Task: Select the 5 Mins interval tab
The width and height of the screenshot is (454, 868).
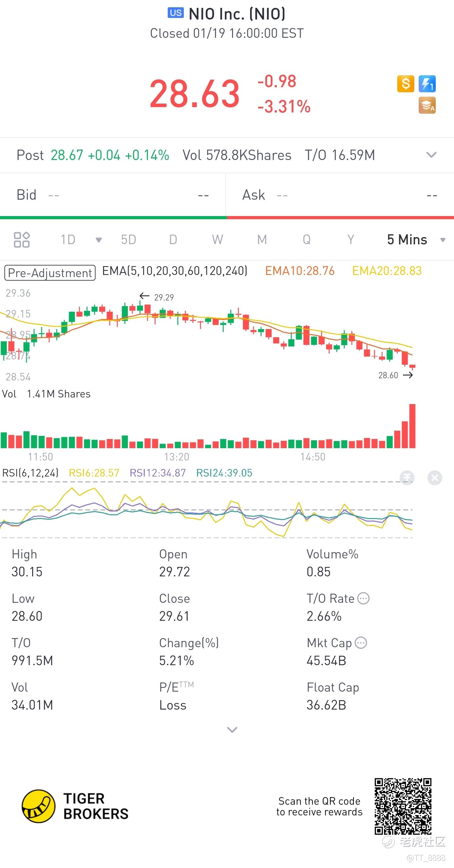Action: [x=407, y=240]
